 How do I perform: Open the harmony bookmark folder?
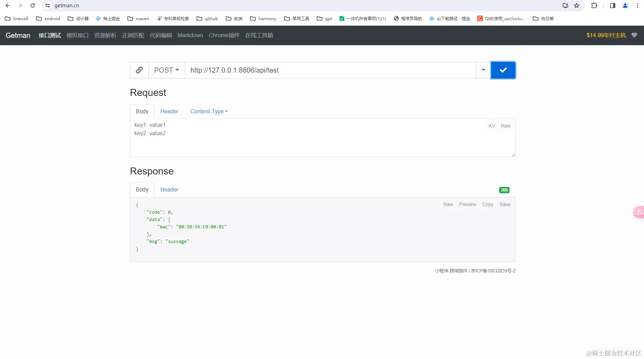click(263, 18)
